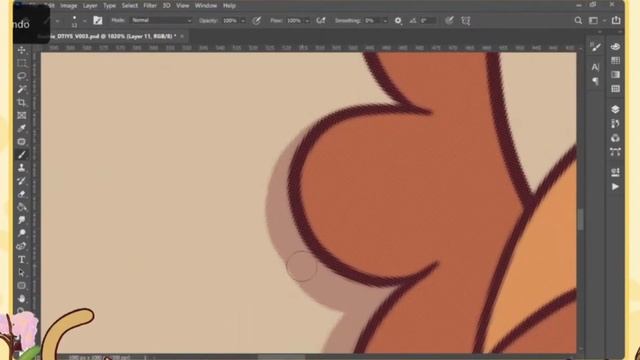
Task: Open the 3D menu
Action: (167, 6)
